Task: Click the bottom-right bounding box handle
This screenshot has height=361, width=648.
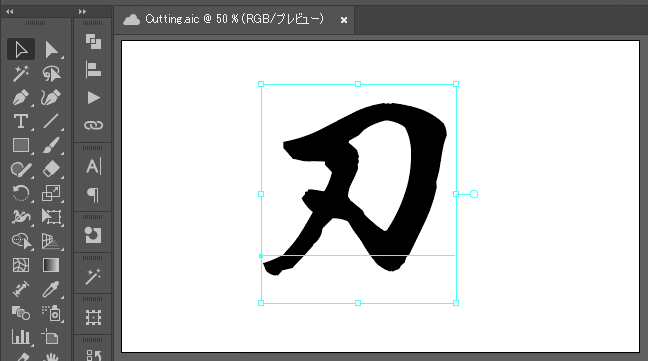Action: pos(456,303)
